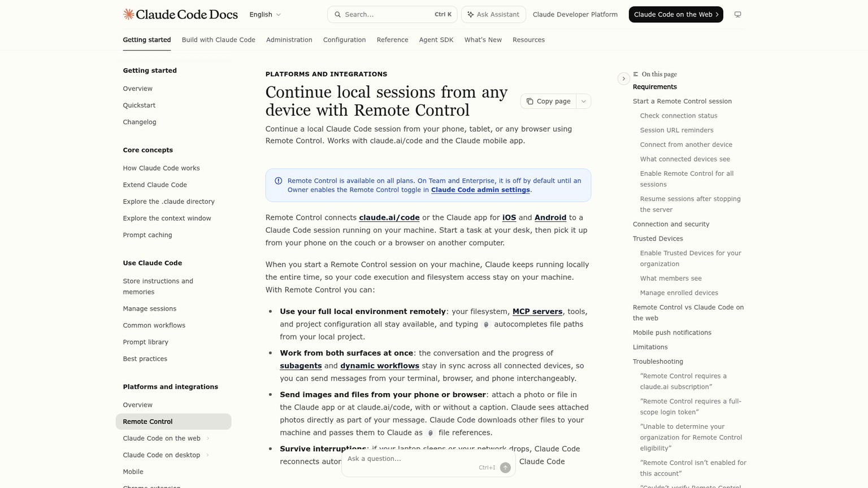Collapse the table of contents panel
This screenshot has width=868, height=488.
(624, 79)
